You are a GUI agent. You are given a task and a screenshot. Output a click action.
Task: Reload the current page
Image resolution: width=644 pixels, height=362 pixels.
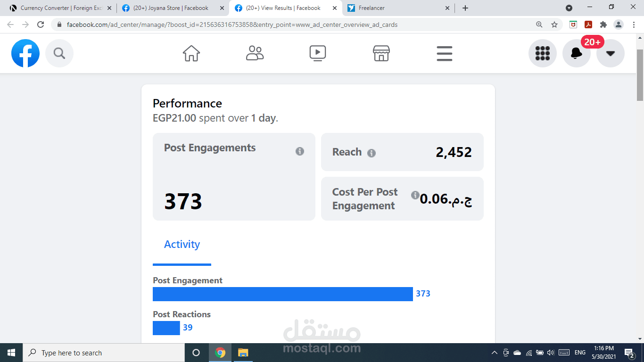(x=41, y=25)
